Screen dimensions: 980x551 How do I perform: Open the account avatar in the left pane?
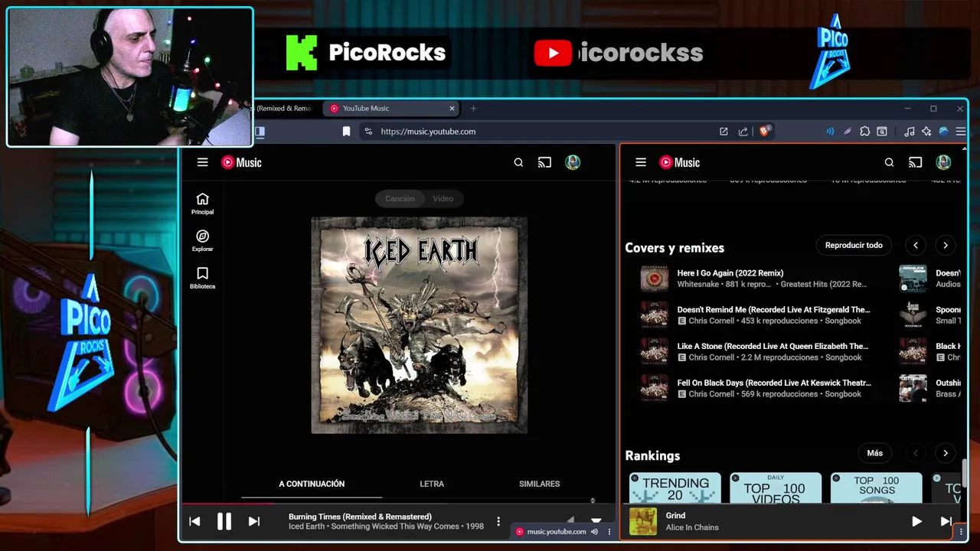573,162
